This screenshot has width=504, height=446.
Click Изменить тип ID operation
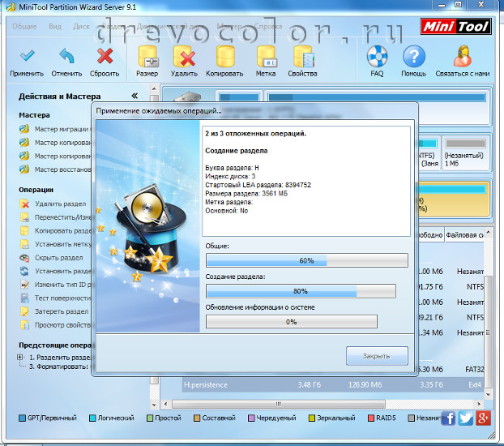point(56,285)
